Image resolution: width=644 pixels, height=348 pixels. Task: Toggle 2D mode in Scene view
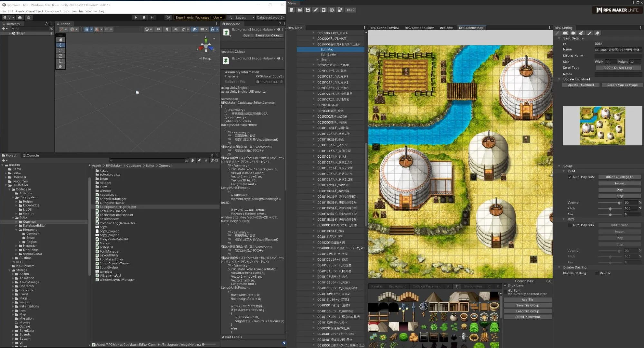tap(158, 29)
